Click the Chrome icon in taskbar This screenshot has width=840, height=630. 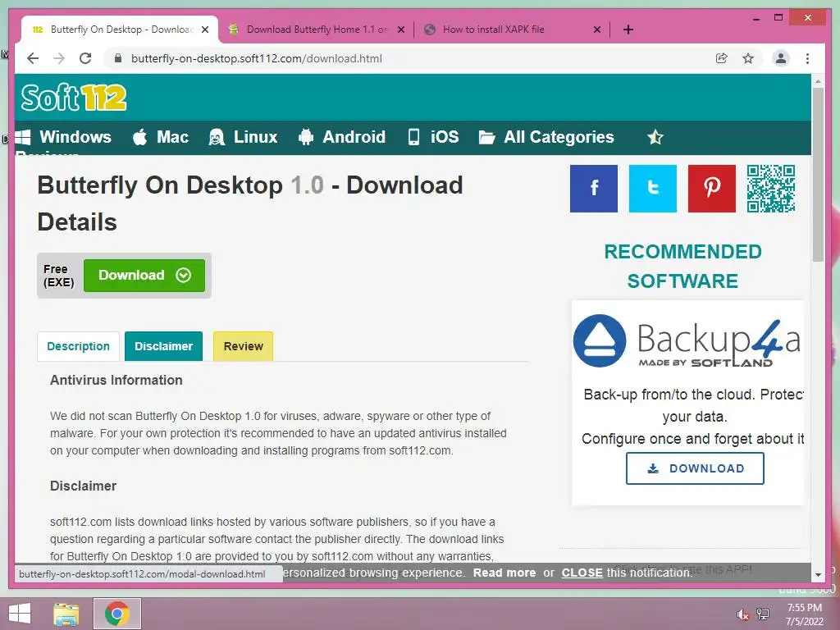(117, 614)
